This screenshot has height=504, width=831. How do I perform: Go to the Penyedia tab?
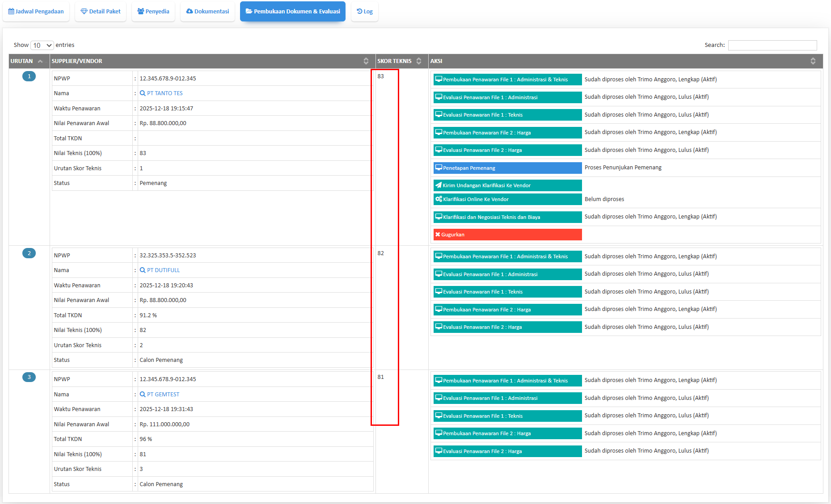coord(153,12)
